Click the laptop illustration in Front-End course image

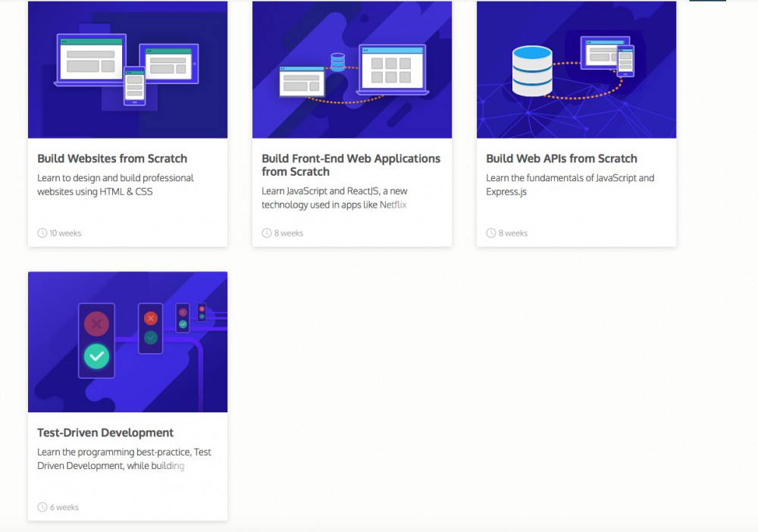(x=392, y=70)
